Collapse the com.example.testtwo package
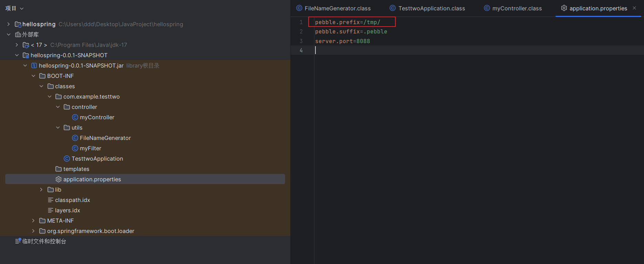This screenshot has height=264, width=644. pos(50,97)
